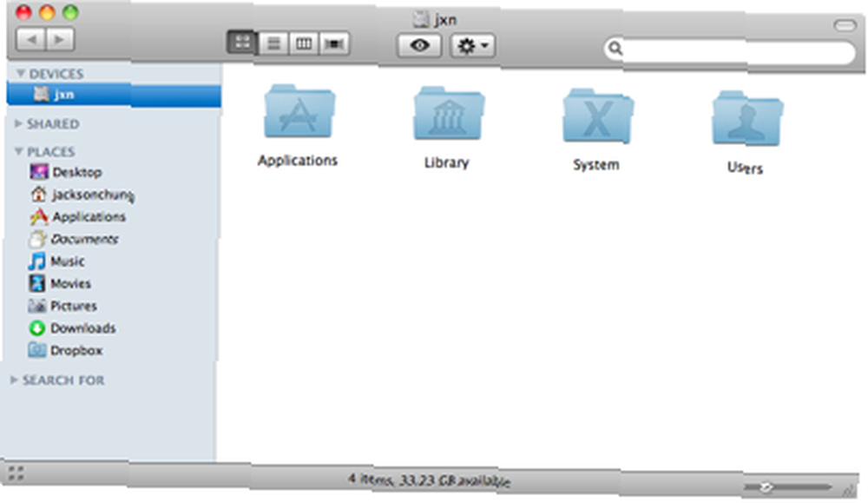The height and width of the screenshot is (503, 868).
Task: Click the Quick Look eye button
Action: tap(419, 45)
